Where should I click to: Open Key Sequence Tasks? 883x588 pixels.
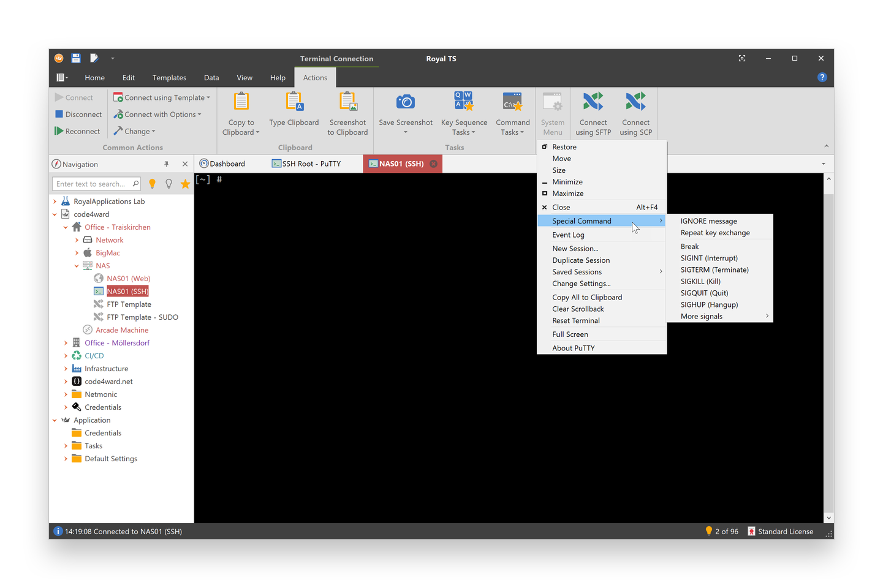(463, 113)
